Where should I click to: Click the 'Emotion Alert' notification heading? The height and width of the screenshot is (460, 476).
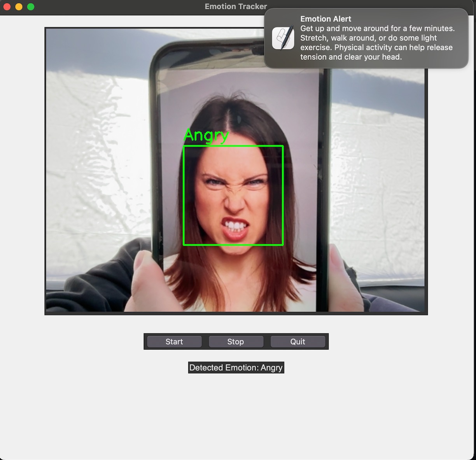coord(325,19)
